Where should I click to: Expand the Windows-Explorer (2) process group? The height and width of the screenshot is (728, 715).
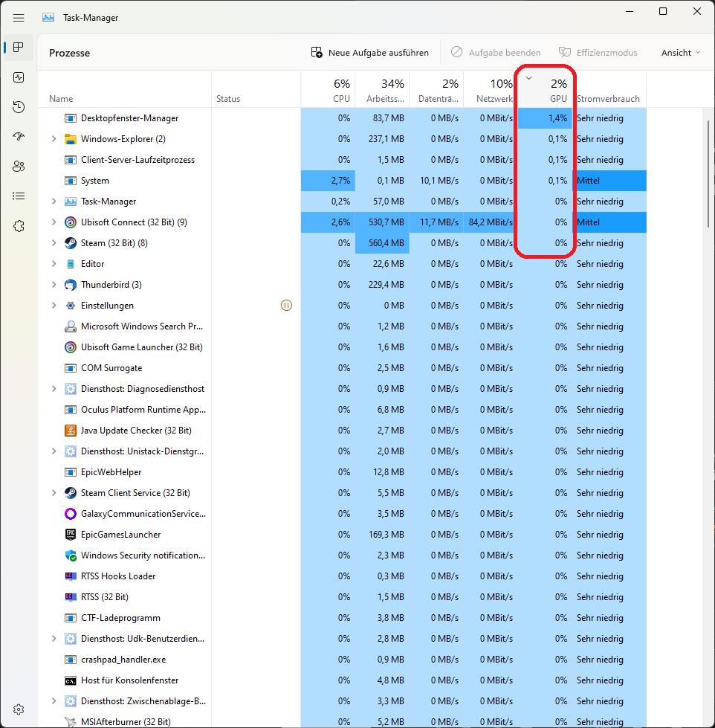point(54,139)
